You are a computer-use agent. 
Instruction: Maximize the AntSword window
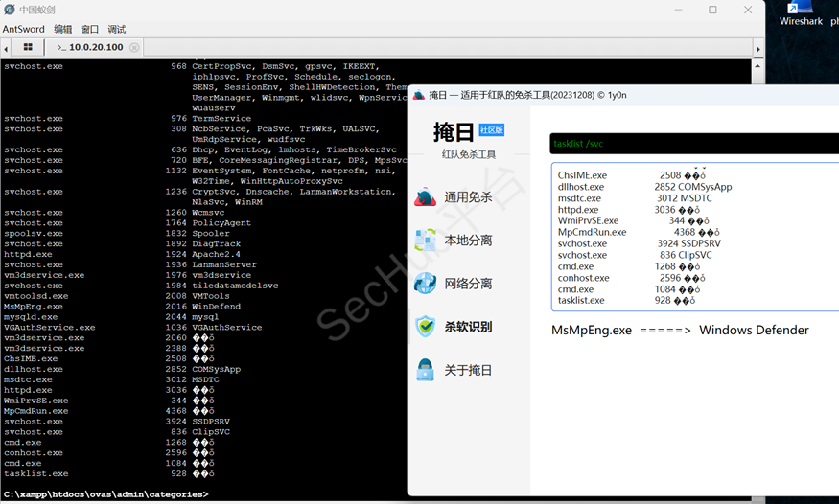click(712, 10)
